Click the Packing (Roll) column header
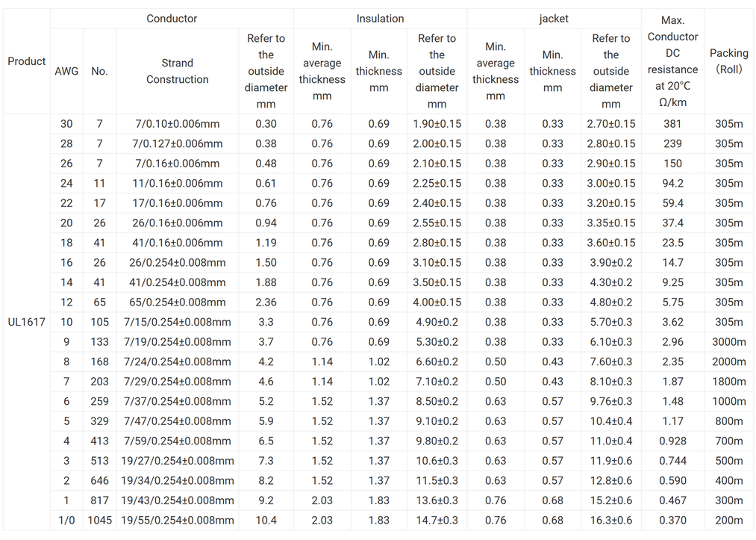 coord(728,61)
